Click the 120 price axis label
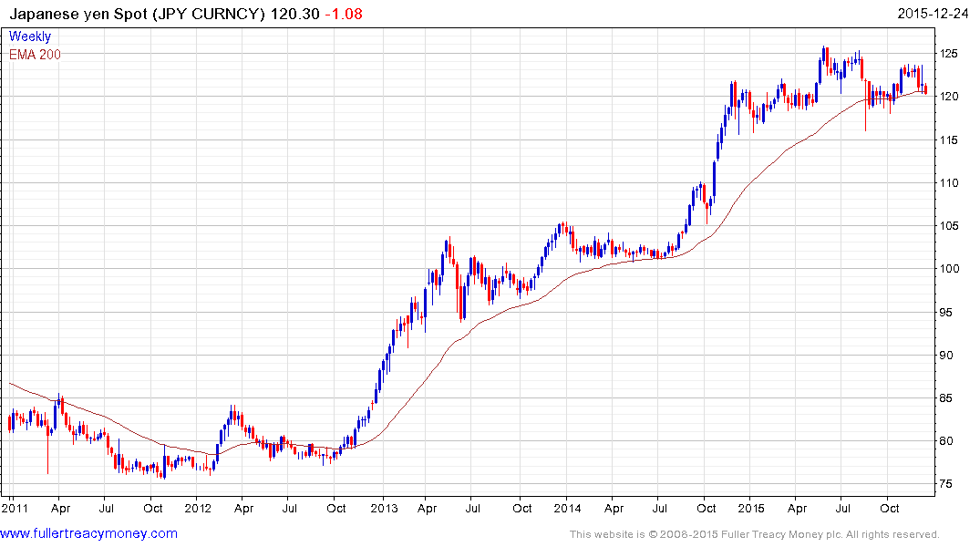The height and width of the screenshot is (547, 980). pos(949,97)
